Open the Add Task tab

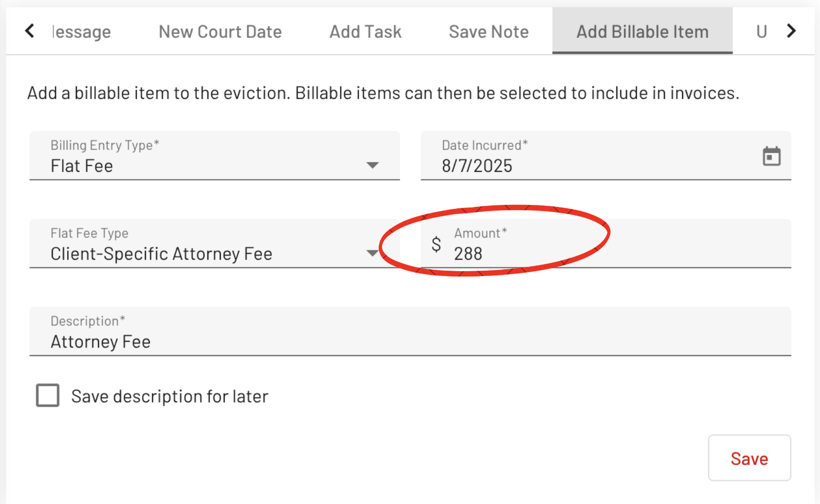(x=365, y=32)
